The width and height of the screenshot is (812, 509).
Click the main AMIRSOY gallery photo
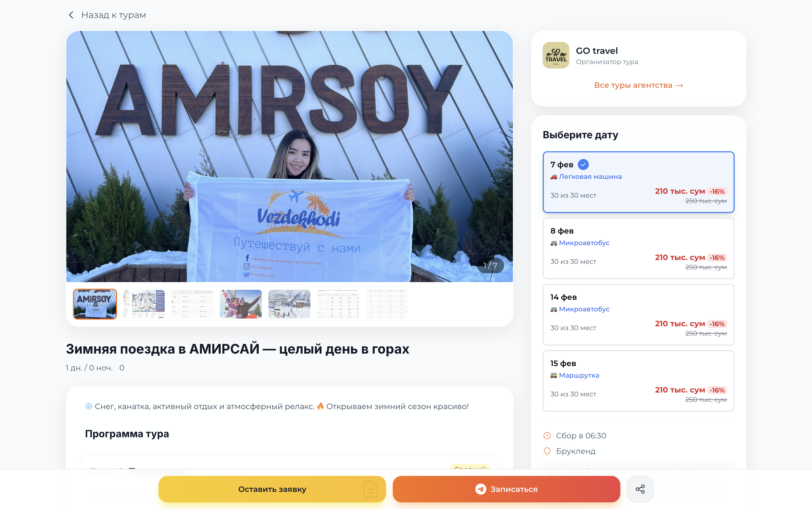pyautogui.click(x=289, y=157)
